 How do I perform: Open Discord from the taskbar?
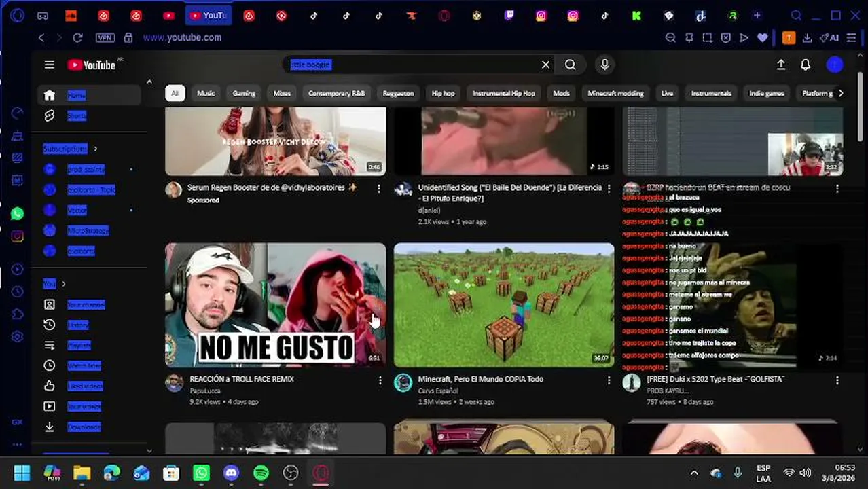click(x=231, y=473)
